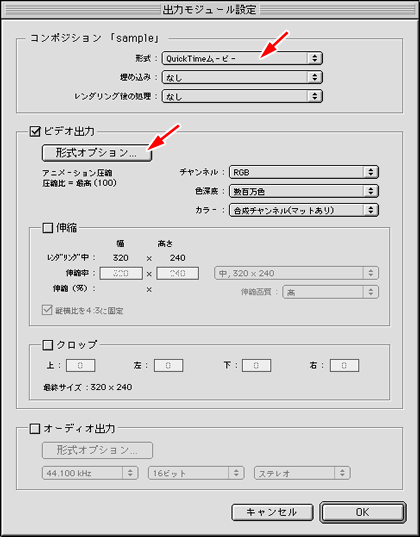This screenshot has height=537, width=420.
Task: Confirm settings with the OK button
Action: point(363,512)
